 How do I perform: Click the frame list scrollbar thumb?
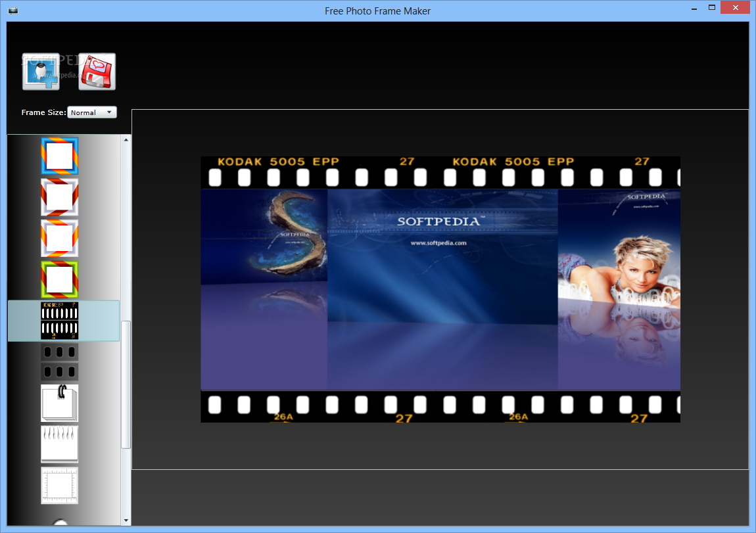(126, 384)
